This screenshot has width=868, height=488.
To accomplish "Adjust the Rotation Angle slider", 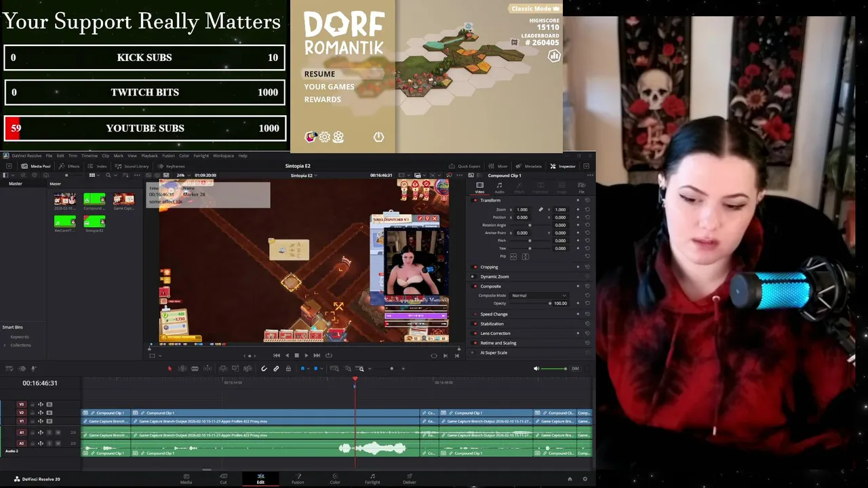I will click(530, 225).
